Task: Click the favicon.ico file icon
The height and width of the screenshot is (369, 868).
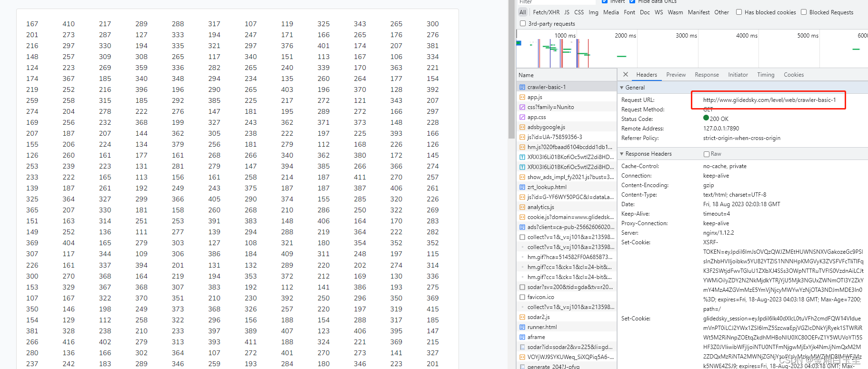Action: (x=522, y=297)
